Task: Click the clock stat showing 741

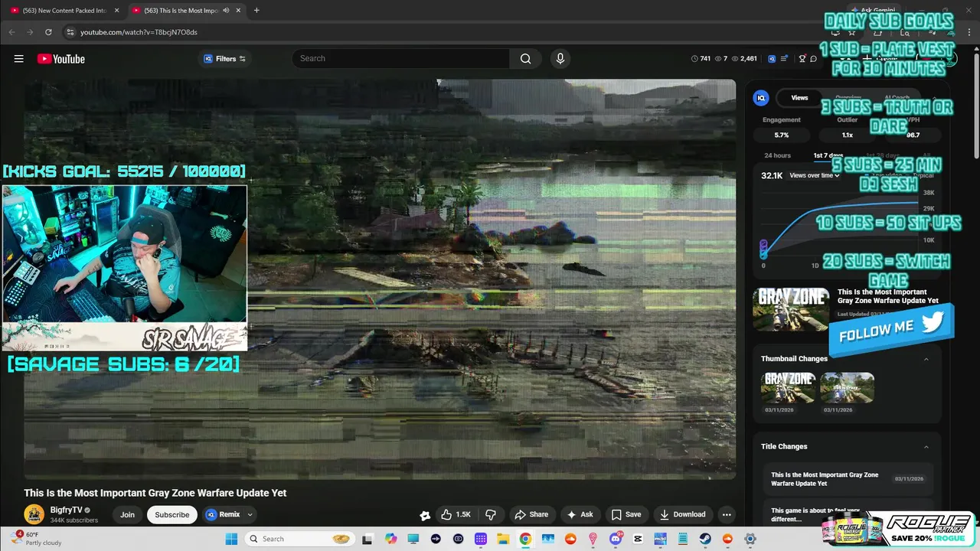Action: (701, 59)
